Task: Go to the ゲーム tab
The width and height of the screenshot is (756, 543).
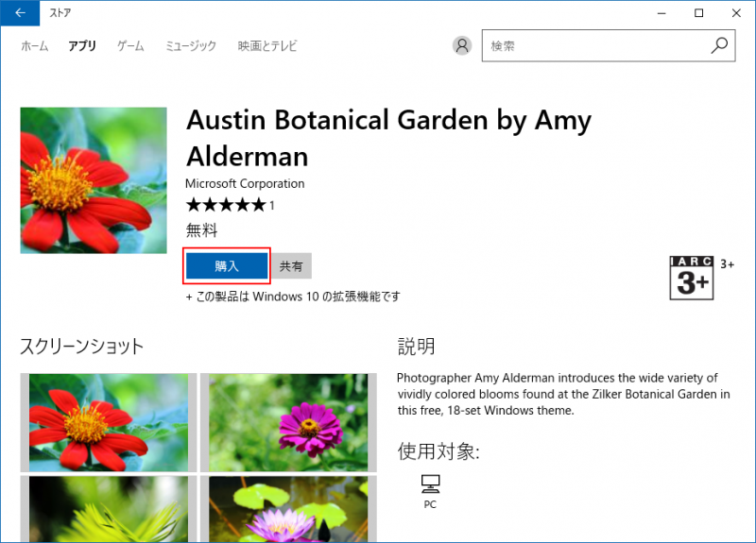Action: pos(130,45)
